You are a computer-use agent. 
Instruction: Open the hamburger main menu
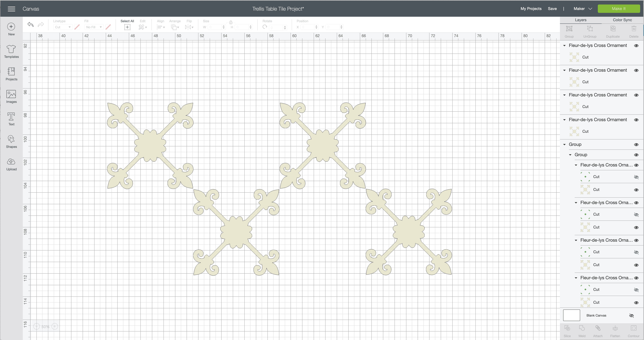[12, 9]
